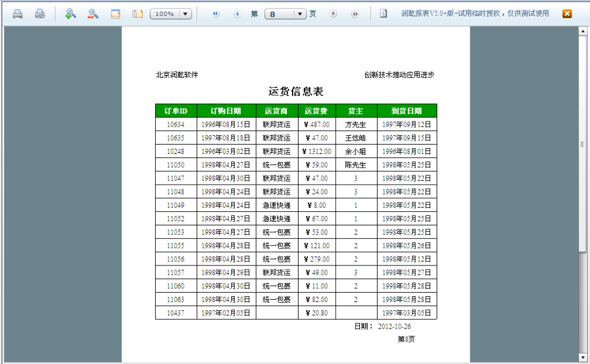Click the 到货日期 column header

407,111
